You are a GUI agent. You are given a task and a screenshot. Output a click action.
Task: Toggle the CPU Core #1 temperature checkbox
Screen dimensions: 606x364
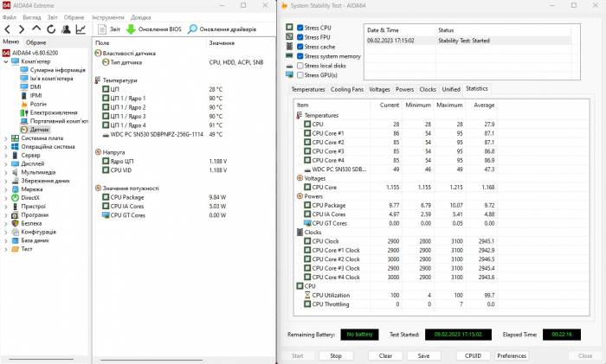click(x=307, y=133)
